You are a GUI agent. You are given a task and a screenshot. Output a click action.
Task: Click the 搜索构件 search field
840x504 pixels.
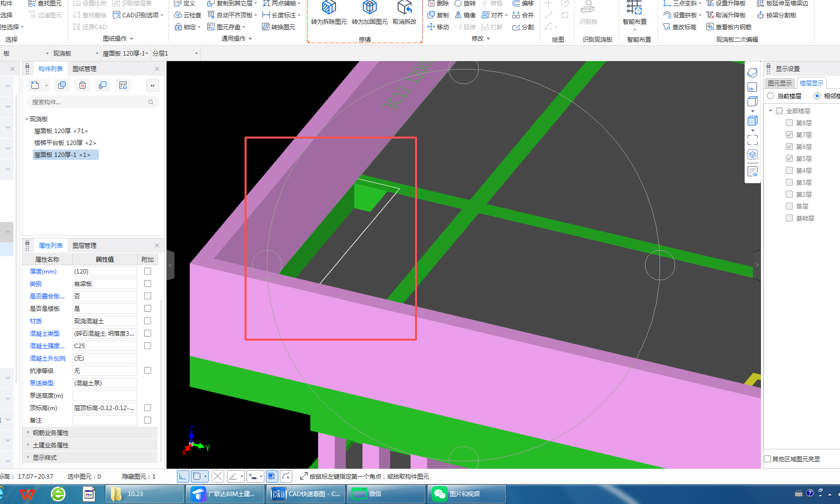(92, 102)
